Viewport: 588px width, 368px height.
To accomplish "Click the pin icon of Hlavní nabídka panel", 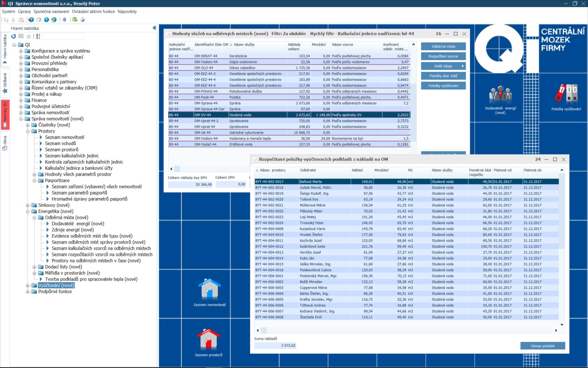I will [x=154, y=28].
